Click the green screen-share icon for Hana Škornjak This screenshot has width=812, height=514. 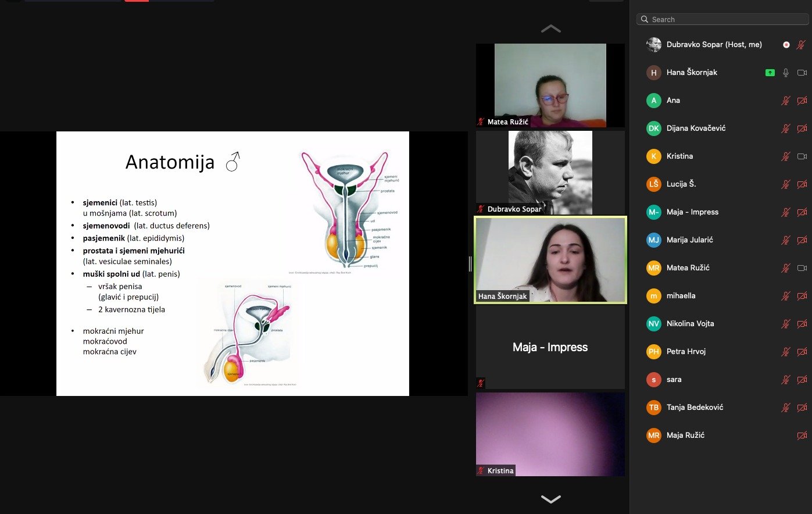(770, 73)
